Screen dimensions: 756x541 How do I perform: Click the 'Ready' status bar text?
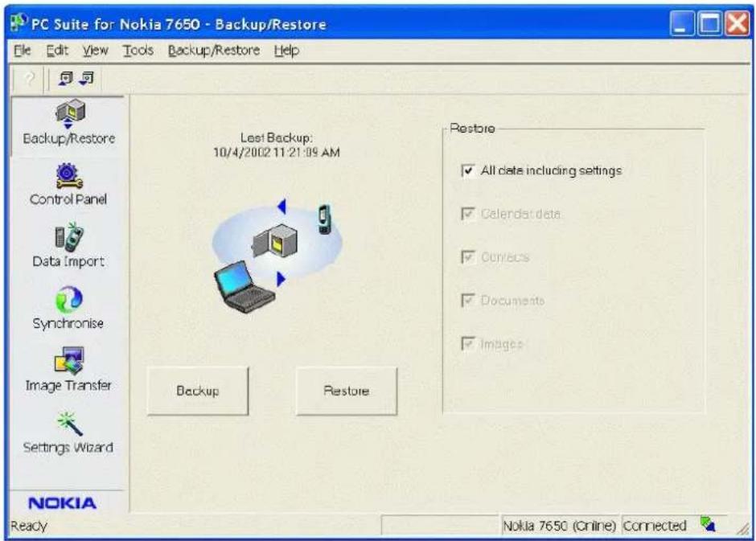(x=29, y=526)
